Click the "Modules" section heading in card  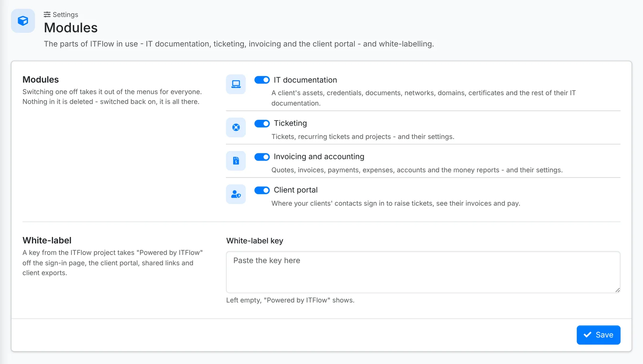coord(41,80)
